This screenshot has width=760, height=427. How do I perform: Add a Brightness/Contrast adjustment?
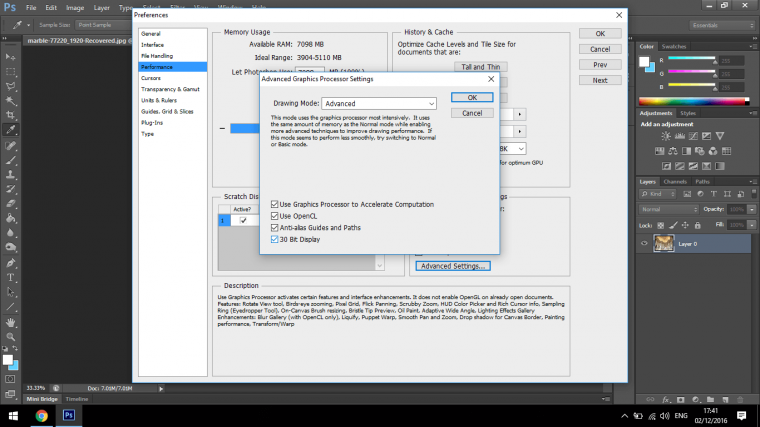tap(666, 136)
